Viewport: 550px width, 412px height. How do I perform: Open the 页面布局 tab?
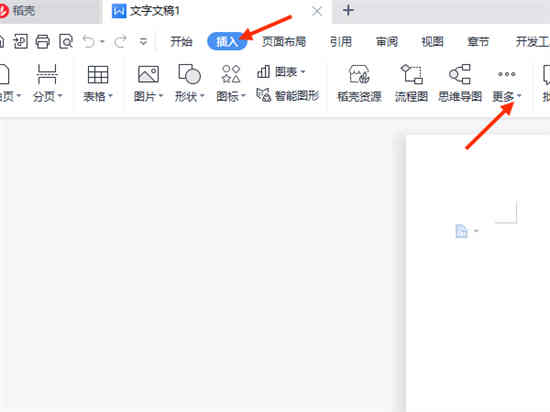[284, 42]
